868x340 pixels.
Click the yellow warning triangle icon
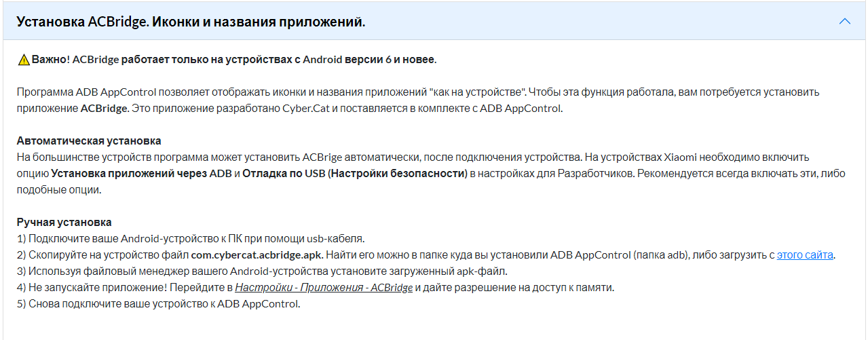(24, 60)
